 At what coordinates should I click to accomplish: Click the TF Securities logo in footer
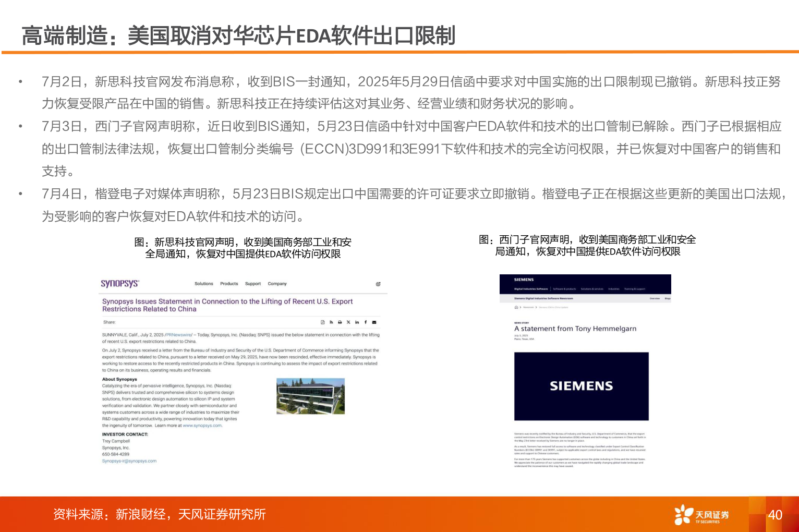pyautogui.click(x=701, y=515)
